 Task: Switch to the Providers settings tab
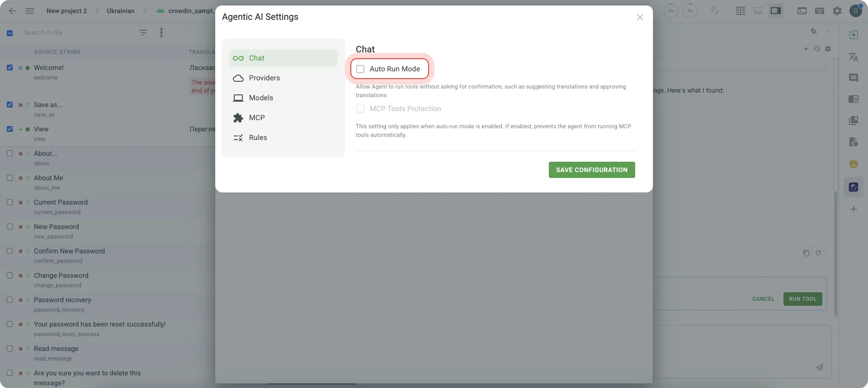click(264, 78)
